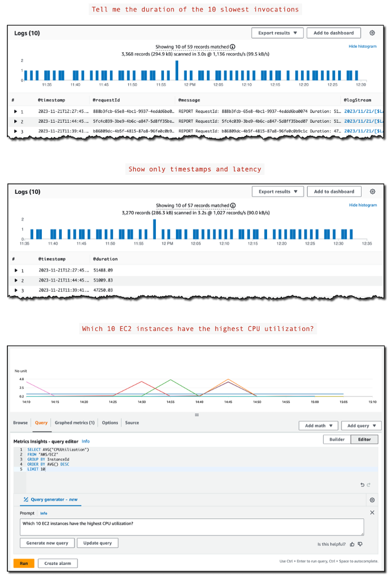Click the thumbs down feedback icon

tap(360, 544)
